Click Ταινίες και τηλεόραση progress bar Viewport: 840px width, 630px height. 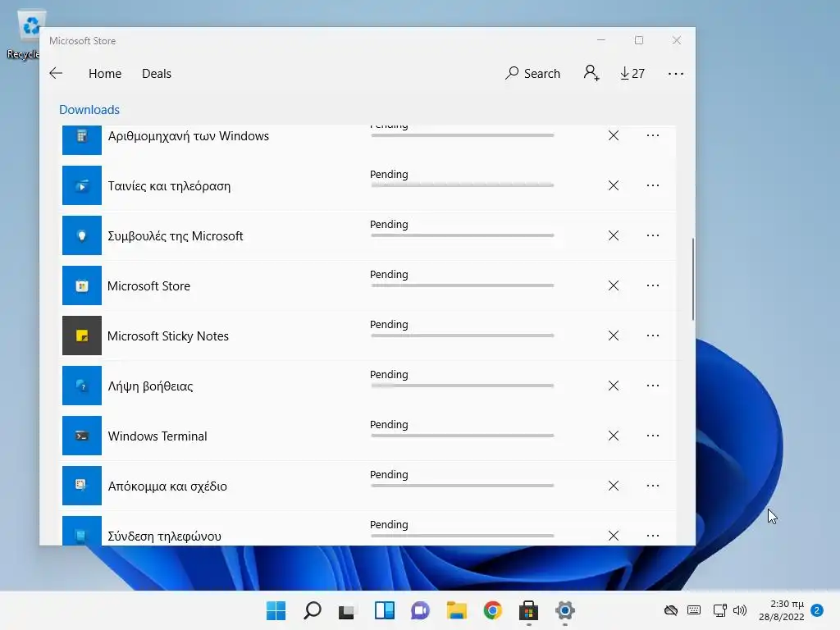tap(462, 185)
